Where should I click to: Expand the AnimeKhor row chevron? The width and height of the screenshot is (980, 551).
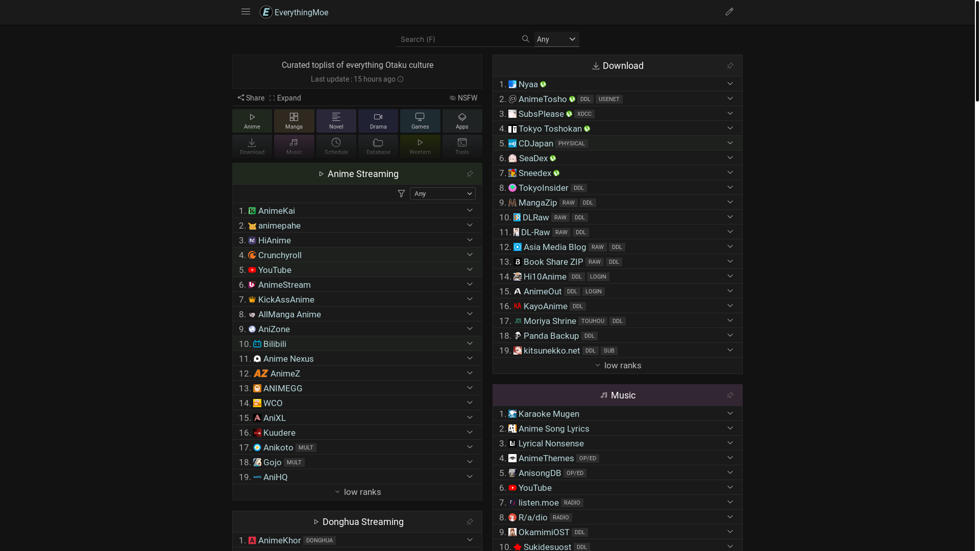(x=470, y=540)
